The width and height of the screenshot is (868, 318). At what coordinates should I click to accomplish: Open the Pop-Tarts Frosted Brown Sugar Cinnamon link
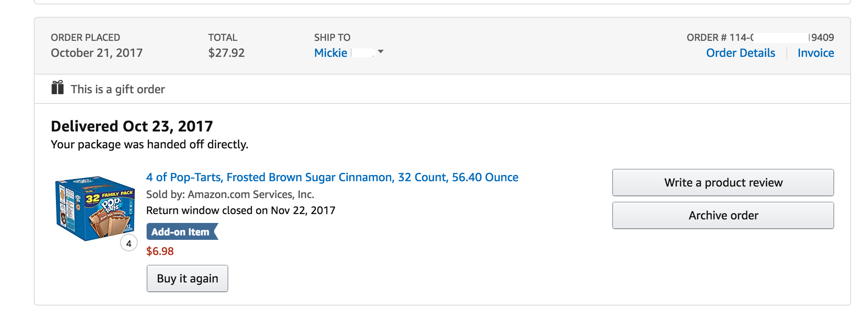[332, 177]
